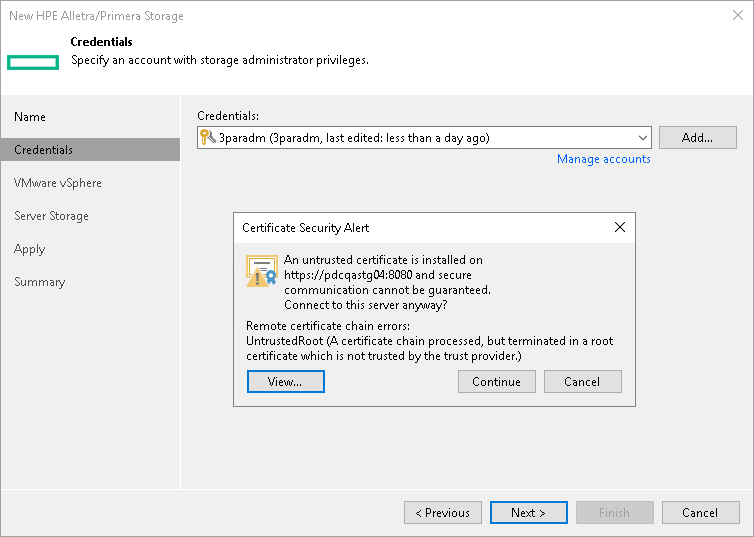Open the Manage accounts link
Viewport: 754px width, 537px height.
pyautogui.click(x=603, y=159)
